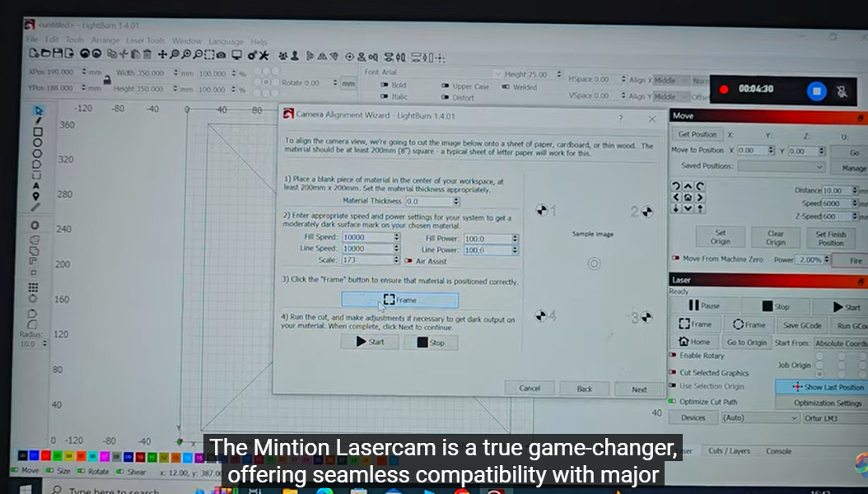Viewport: 868px width, 494px height.
Task: Click the Material Thickness input field
Action: tap(432, 201)
